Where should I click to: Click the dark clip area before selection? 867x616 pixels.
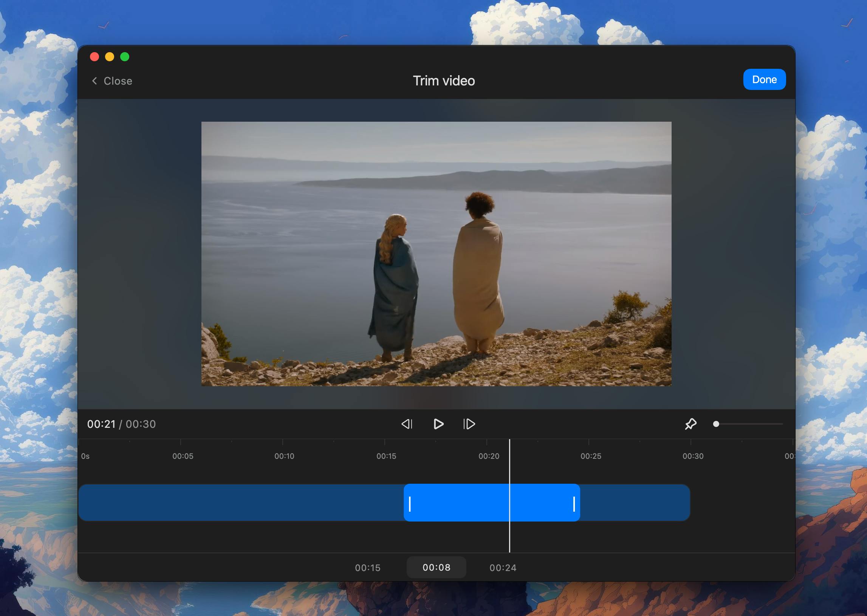coord(241,502)
